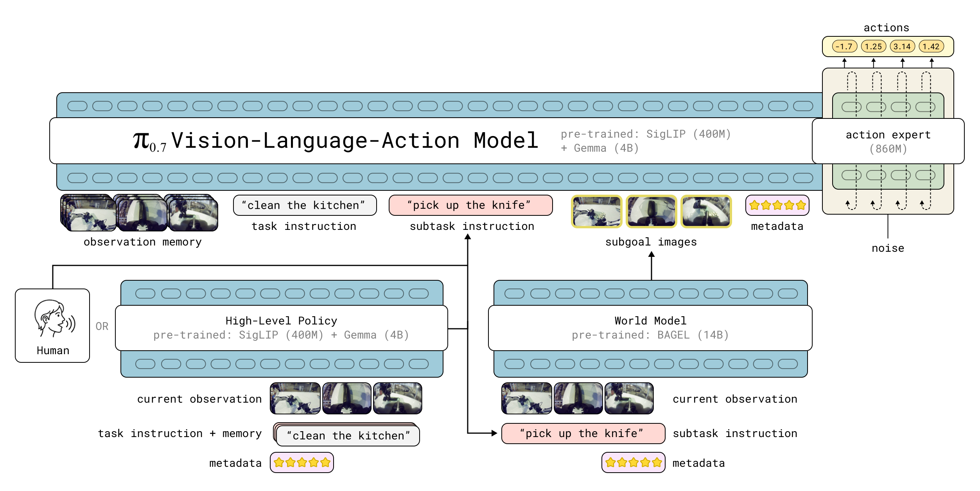This screenshot has height=491, width=980.
Task: Open the leftmost observation memory image stack
Action: pos(88,213)
